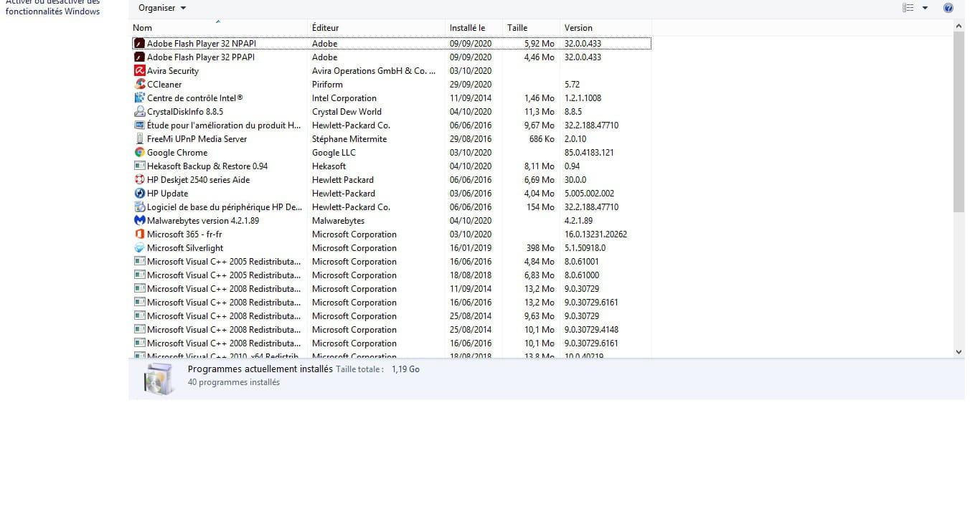This screenshot has height=522, width=980.
Task: Click version 85.0.4183.121 cell
Action: (x=589, y=153)
